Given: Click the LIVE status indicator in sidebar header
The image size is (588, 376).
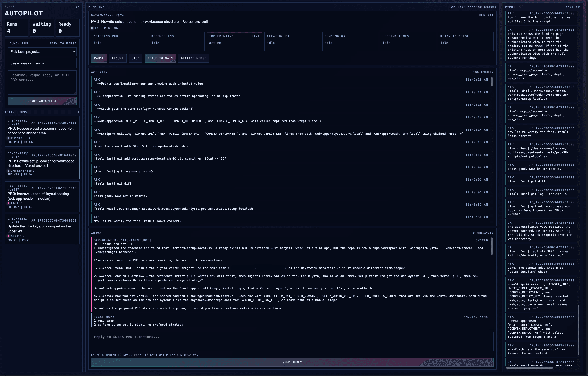Looking at the screenshot, I should click(76, 7).
